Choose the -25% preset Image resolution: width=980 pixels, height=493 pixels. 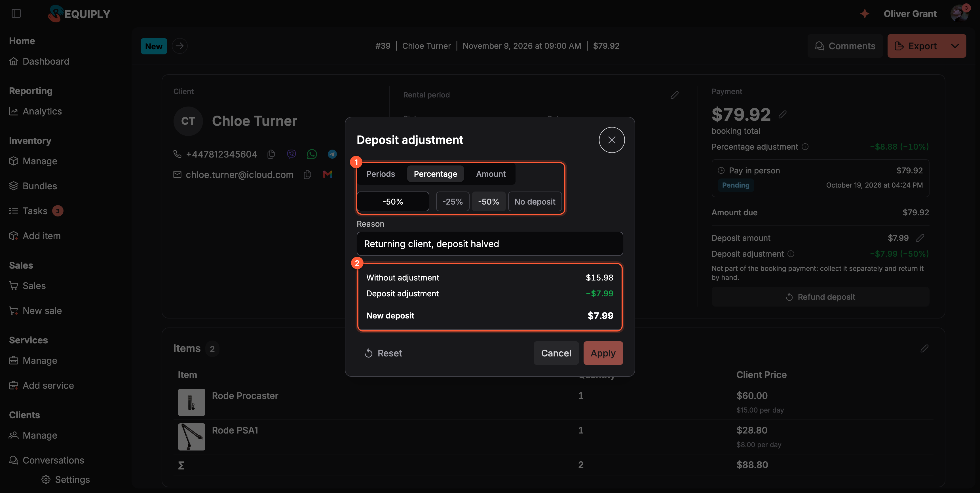point(452,201)
